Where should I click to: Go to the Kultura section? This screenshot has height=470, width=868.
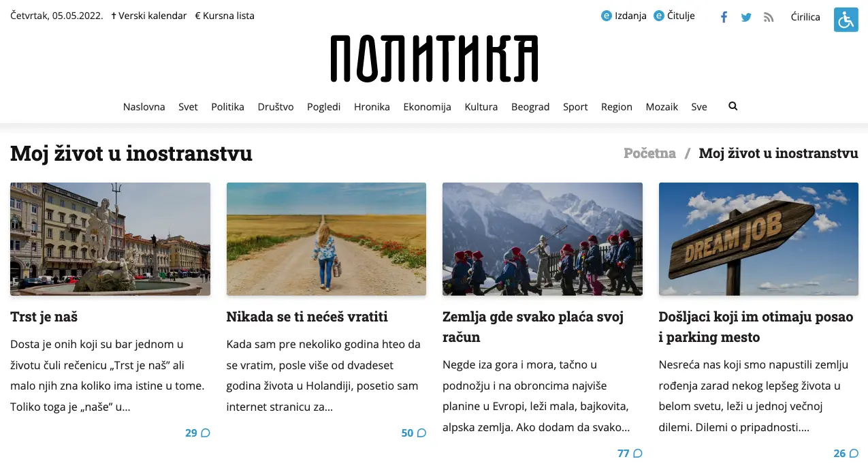(x=481, y=107)
